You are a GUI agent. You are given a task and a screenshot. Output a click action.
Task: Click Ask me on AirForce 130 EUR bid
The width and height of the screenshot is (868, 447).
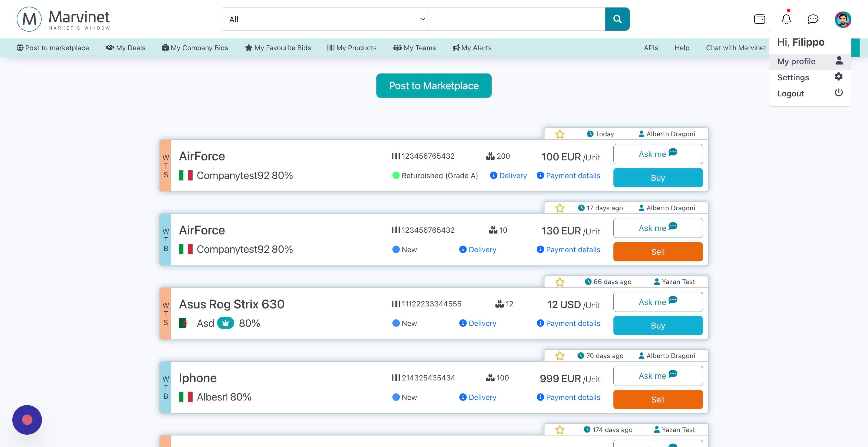pyautogui.click(x=658, y=228)
